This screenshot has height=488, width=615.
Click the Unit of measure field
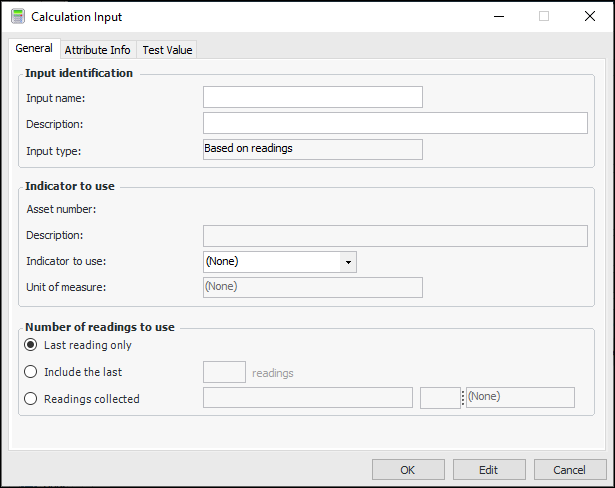tap(312, 287)
